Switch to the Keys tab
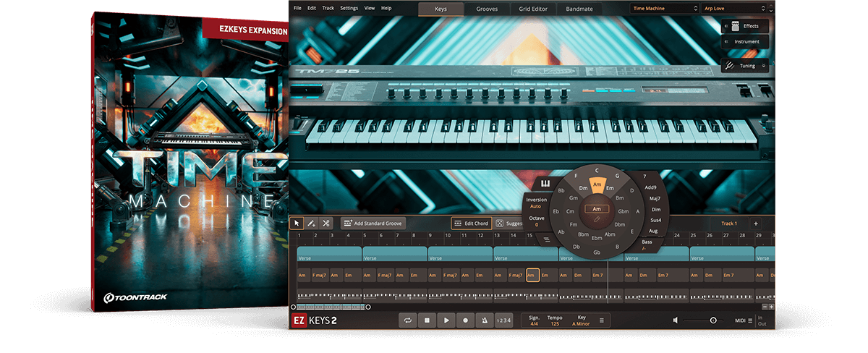The width and height of the screenshot is (868, 353). tap(441, 9)
